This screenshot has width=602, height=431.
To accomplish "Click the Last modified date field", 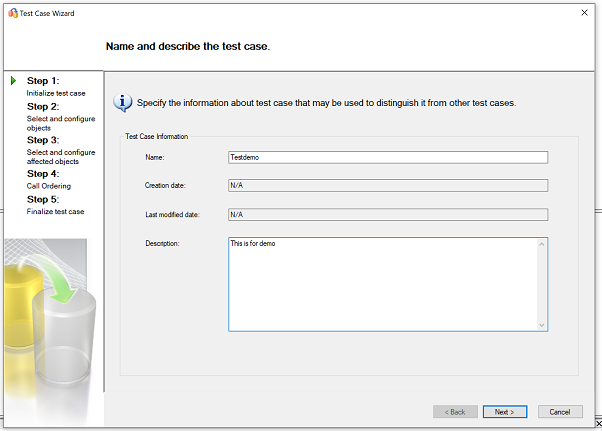I will (388, 214).
